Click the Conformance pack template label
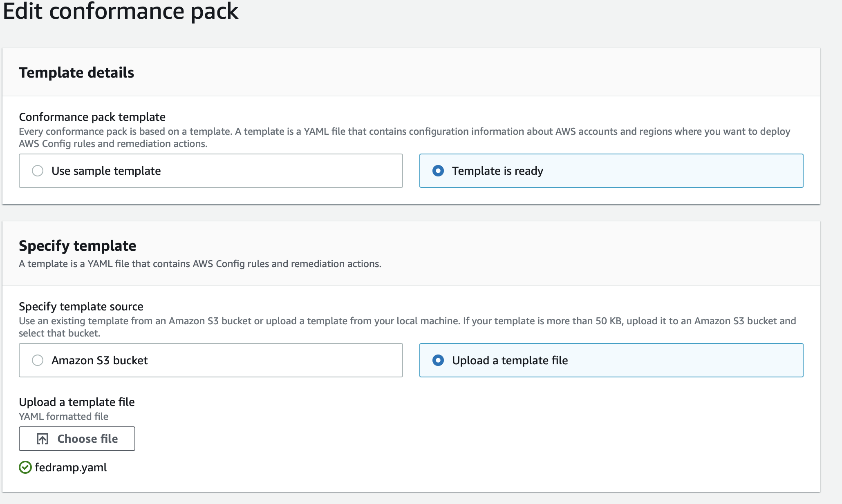The image size is (842, 504). point(92,117)
